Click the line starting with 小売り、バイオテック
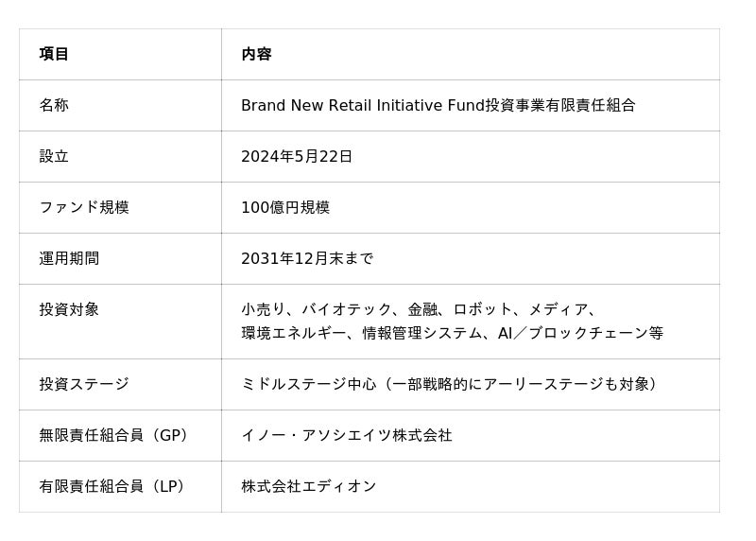The width and height of the screenshot is (756, 541). tap(419, 309)
